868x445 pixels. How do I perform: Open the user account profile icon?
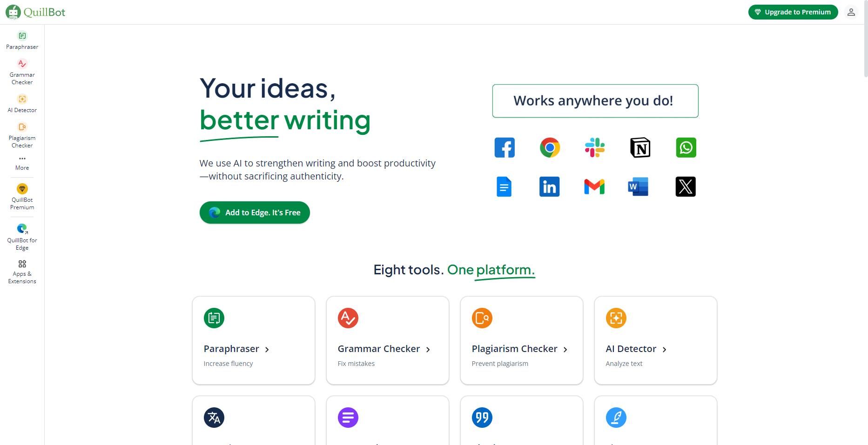click(851, 12)
